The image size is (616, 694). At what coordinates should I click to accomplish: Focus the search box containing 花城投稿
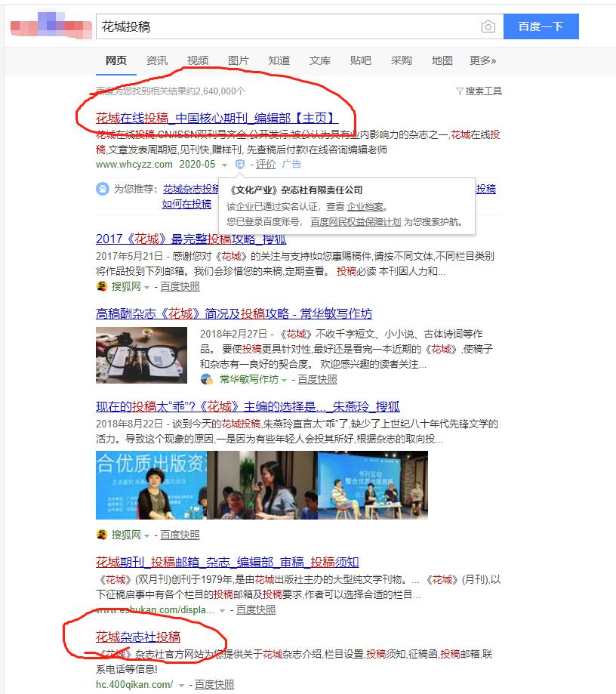(300, 26)
